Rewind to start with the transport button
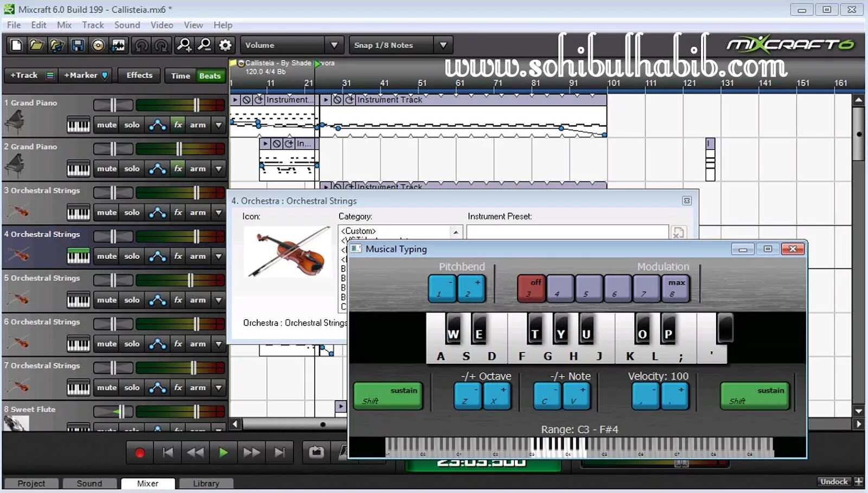868x493 pixels. tap(168, 452)
